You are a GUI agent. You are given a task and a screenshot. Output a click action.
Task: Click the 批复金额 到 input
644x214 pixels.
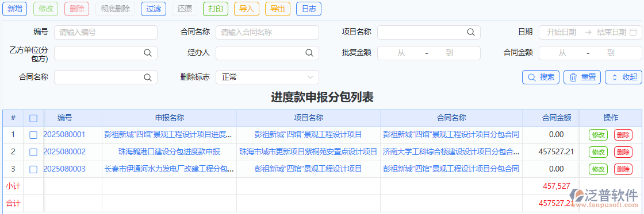(x=449, y=53)
